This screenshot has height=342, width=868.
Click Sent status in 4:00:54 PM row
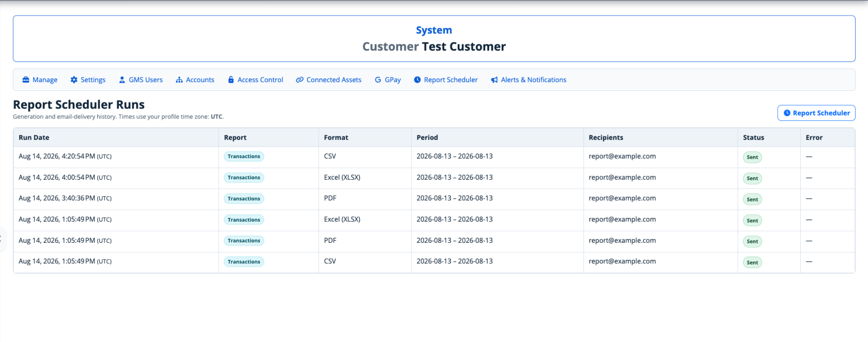pos(752,178)
